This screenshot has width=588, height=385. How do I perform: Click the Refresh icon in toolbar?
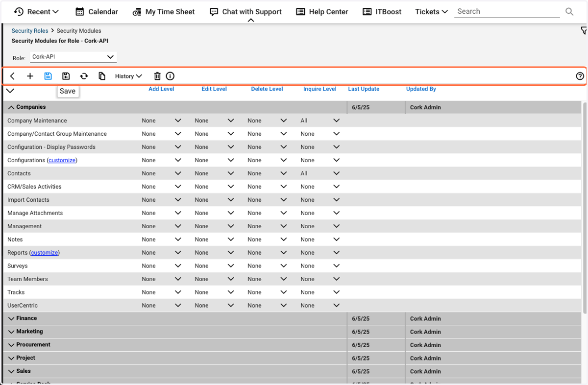(84, 76)
